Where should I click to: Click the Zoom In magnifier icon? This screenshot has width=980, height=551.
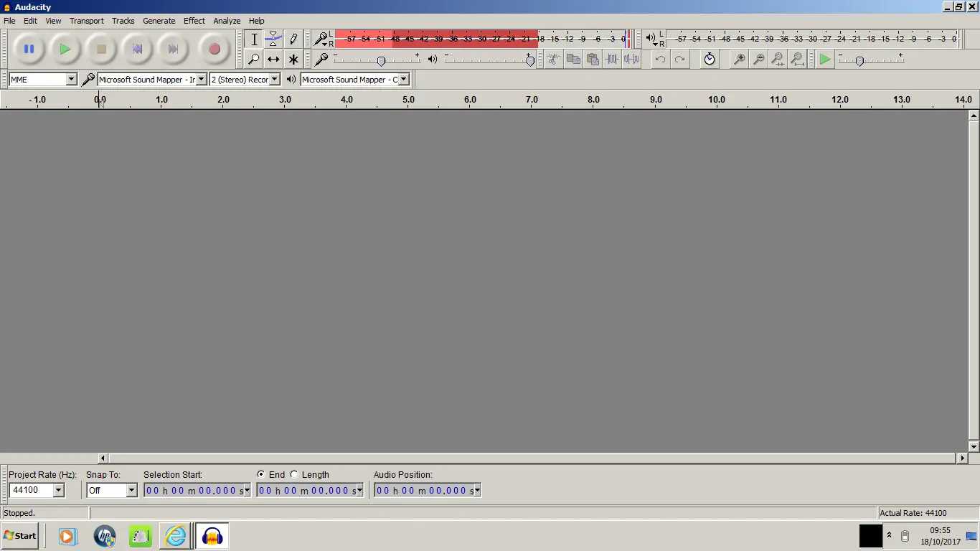[738, 60]
